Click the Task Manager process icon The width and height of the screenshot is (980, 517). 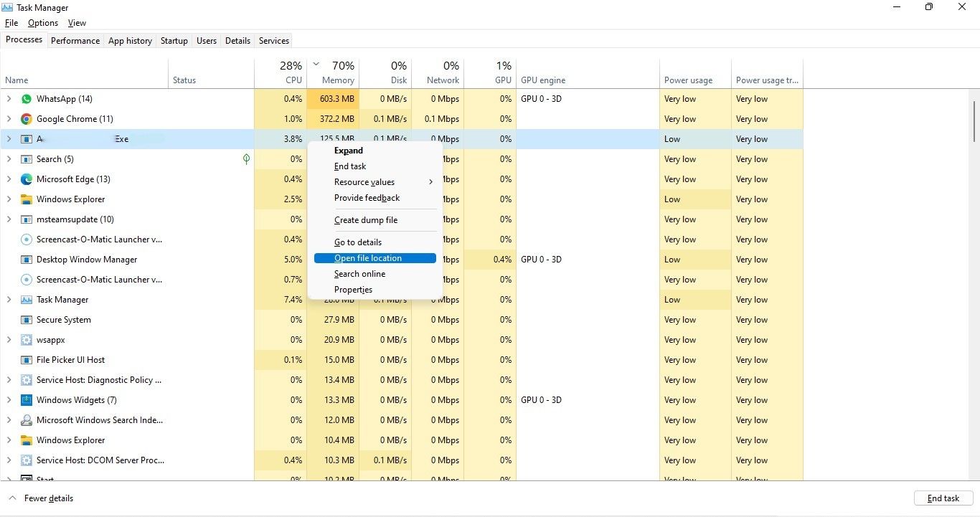[27, 300]
